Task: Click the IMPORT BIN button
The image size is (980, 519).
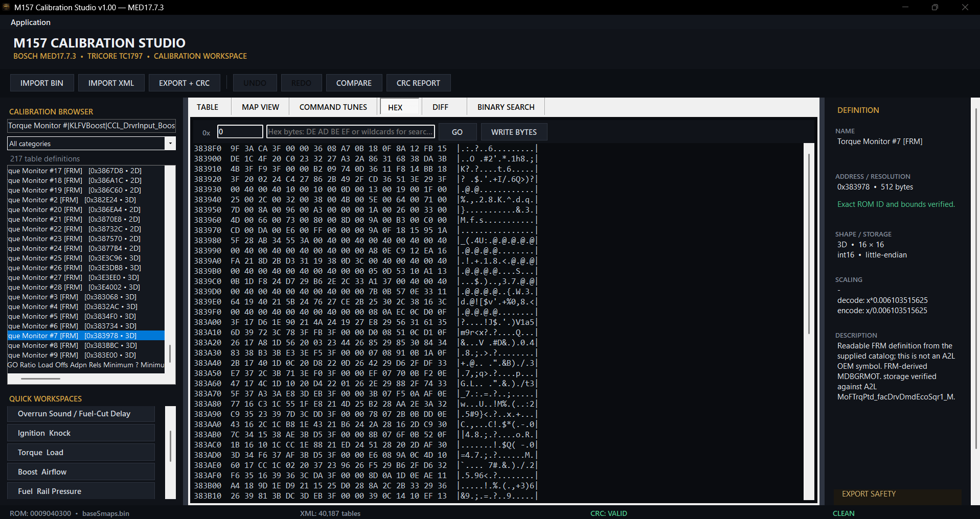Action: [x=42, y=83]
